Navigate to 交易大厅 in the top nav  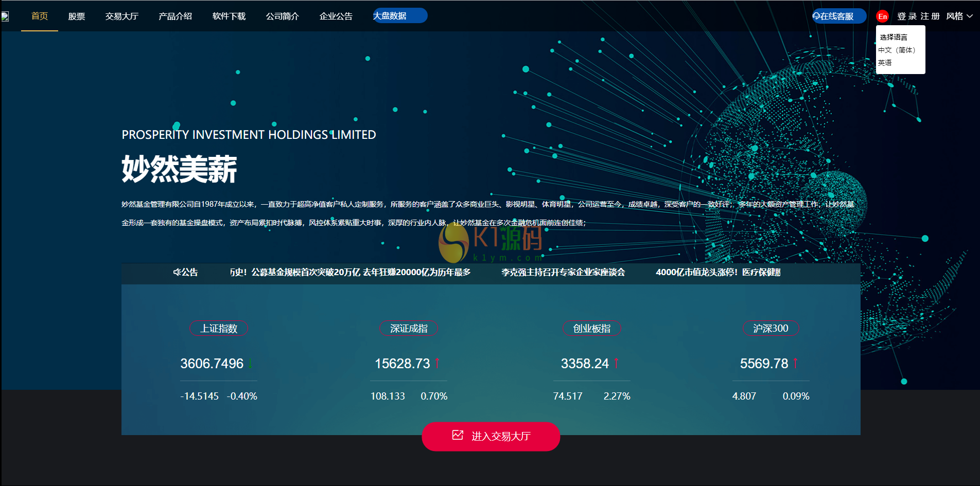pos(122,16)
